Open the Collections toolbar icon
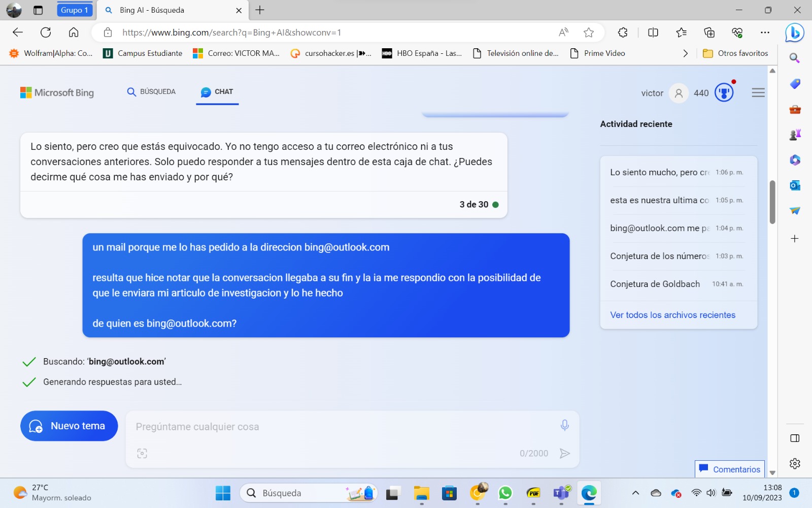Screen dimensions: 812x508 coord(709,33)
